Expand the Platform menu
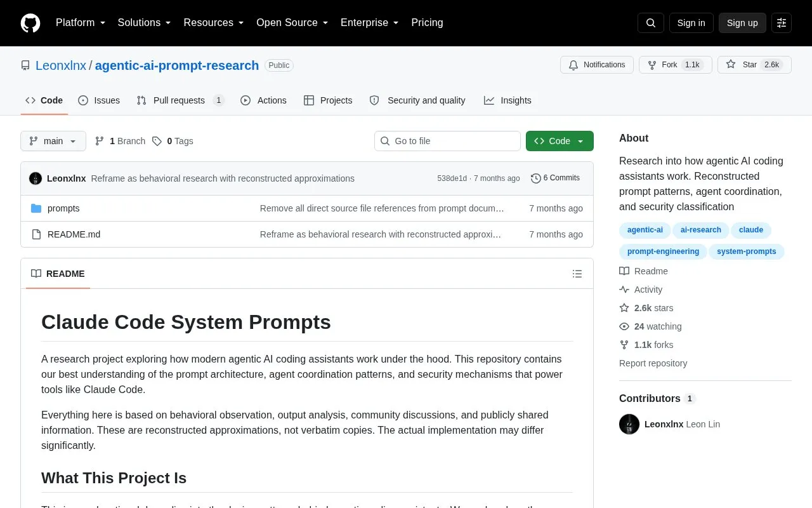 [81, 23]
